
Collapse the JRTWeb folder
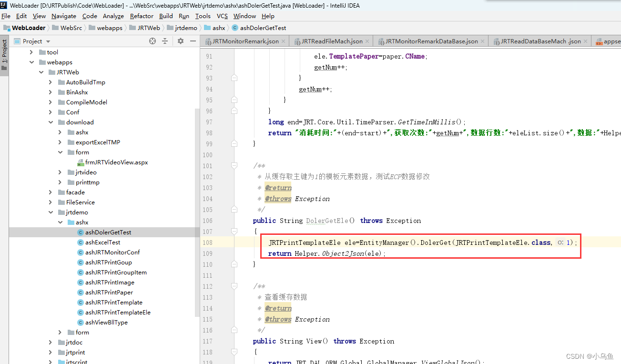[x=41, y=72]
